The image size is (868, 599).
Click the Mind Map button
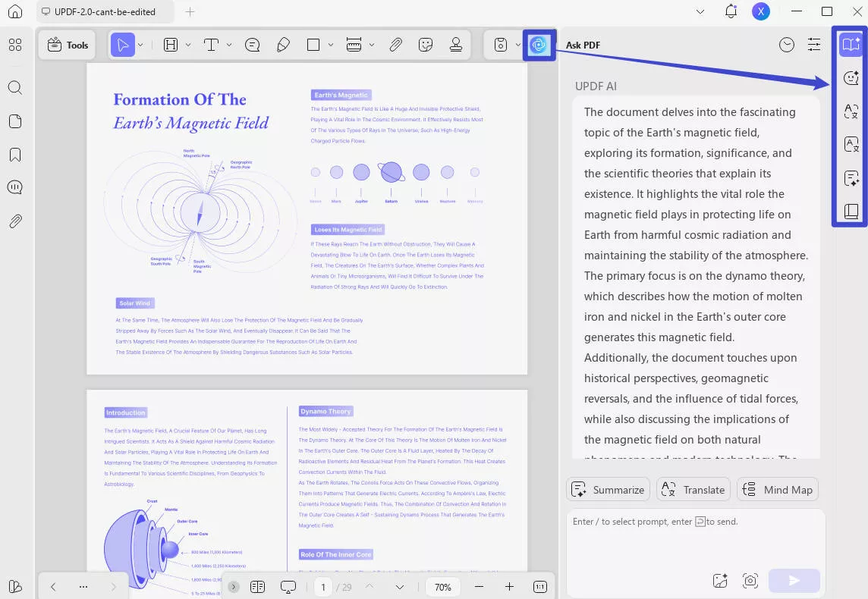tap(777, 490)
